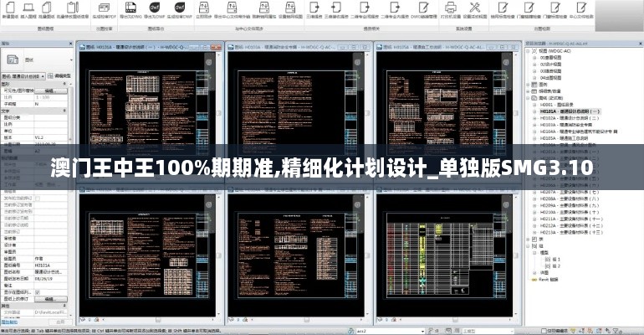Image resolution: width=644 pixels, height=335 pixels.
Task: Select sheet H0212A in project browser
Action: click(x=571, y=225)
